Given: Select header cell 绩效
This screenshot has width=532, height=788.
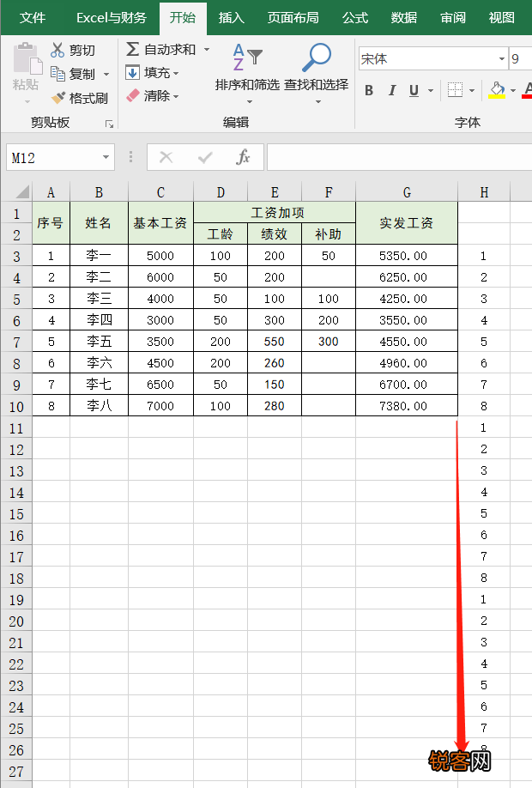Looking at the screenshot, I should pyautogui.click(x=275, y=234).
